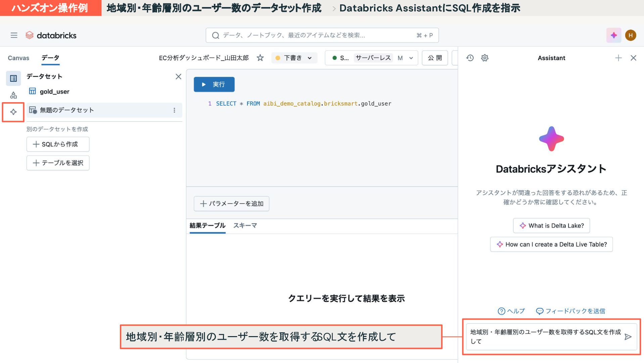Click the 別のデータセットを作成 label
This screenshot has width=644, height=363.
(x=57, y=129)
